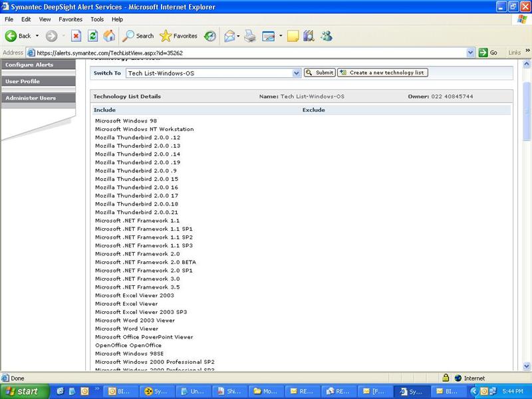
Task: Select Microsoft .NET Framework 3.5 entry
Action: tap(138, 287)
